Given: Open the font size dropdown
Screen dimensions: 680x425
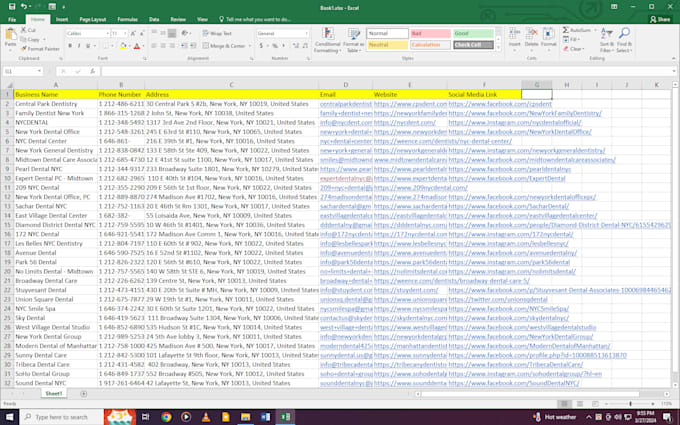Looking at the screenshot, I should coord(125,33).
